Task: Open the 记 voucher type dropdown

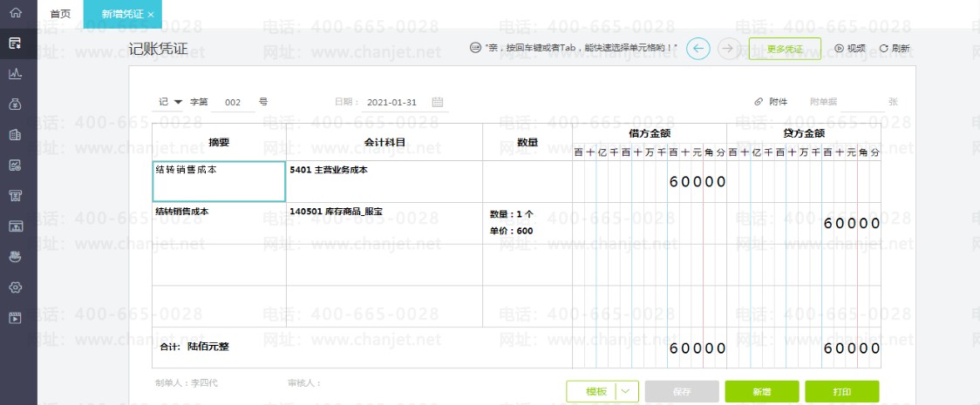Action: pyautogui.click(x=170, y=102)
